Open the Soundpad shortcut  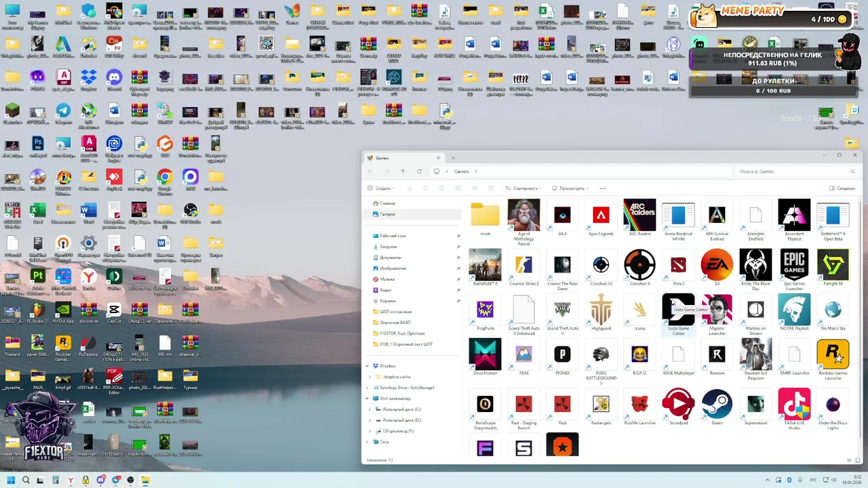pos(678,407)
